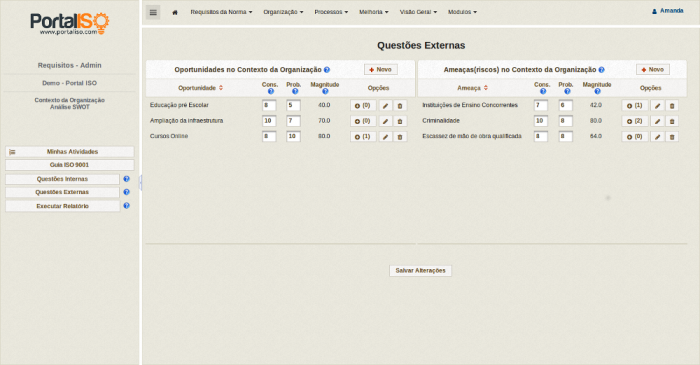Open the Organização dropdown menu
Image resolution: width=700 pixels, height=365 pixels.
point(283,12)
